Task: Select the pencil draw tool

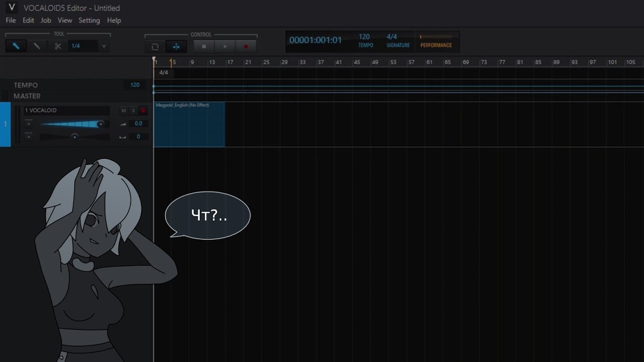Action: click(x=37, y=46)
